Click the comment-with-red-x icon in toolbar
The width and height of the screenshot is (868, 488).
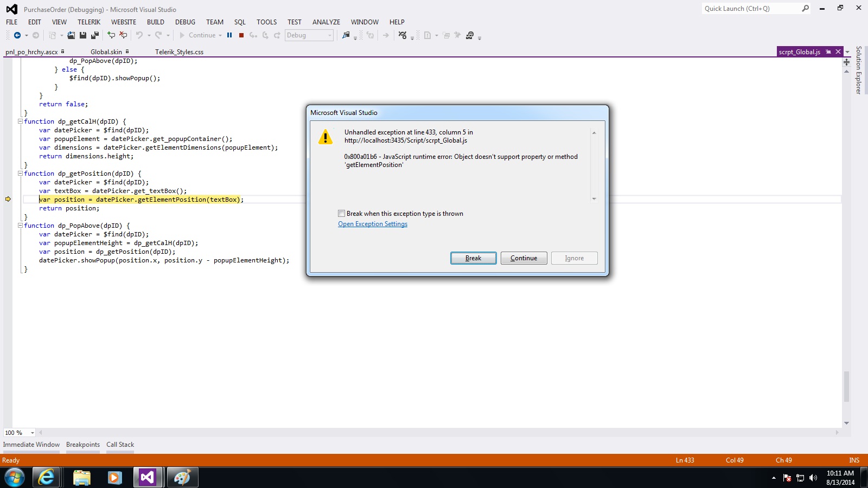coord(123,35)
